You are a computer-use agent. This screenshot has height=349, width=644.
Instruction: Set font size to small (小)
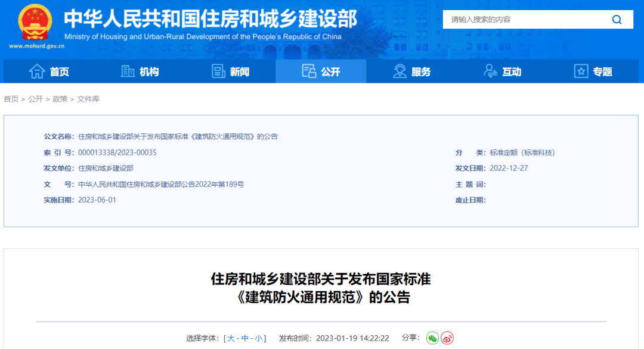click(x=259, y=338)
